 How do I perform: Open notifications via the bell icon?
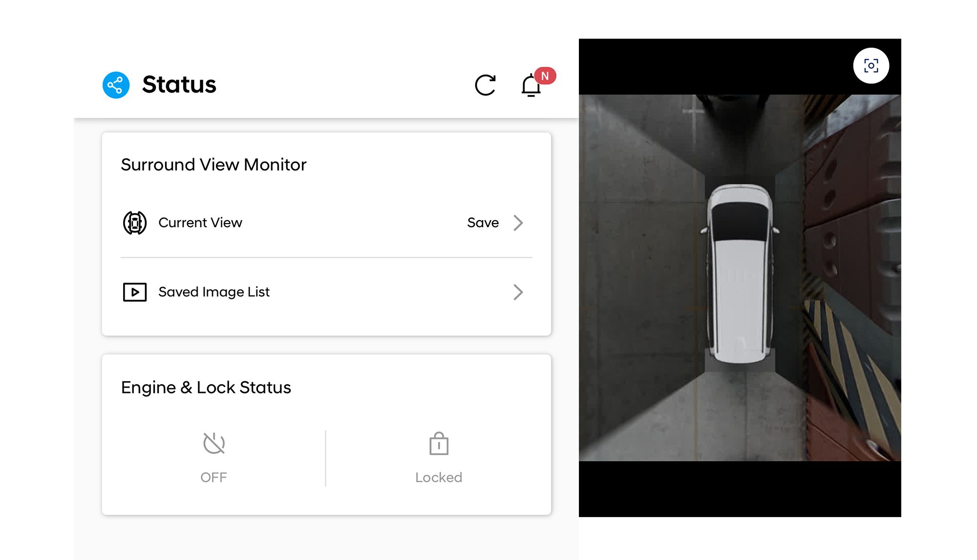pyautogui.click(x=531, y=86)
